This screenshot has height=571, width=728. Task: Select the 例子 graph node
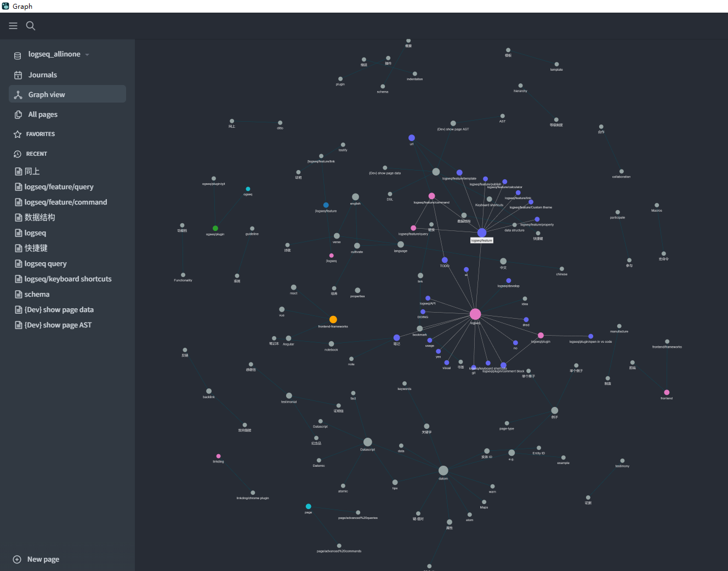(555, 410)
